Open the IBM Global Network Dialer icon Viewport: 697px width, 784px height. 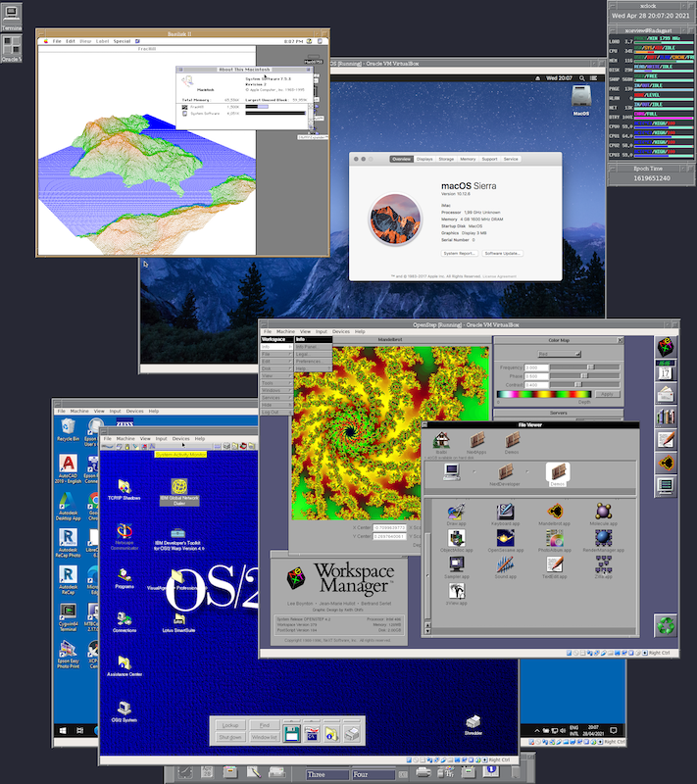[179, 487]
